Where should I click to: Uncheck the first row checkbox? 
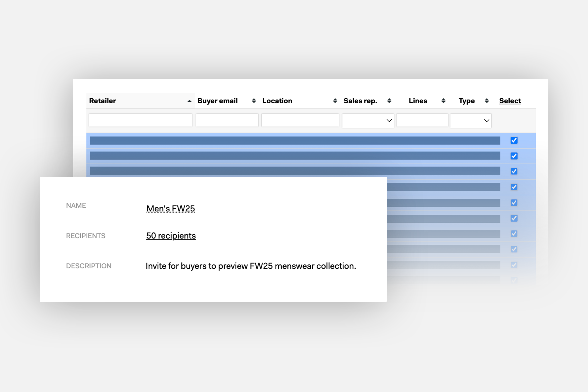514,141
